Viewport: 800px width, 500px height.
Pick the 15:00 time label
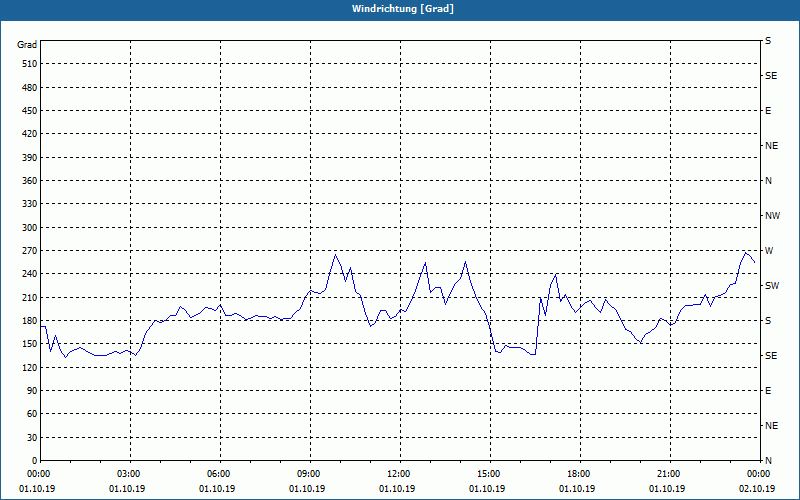coord(488,474)
